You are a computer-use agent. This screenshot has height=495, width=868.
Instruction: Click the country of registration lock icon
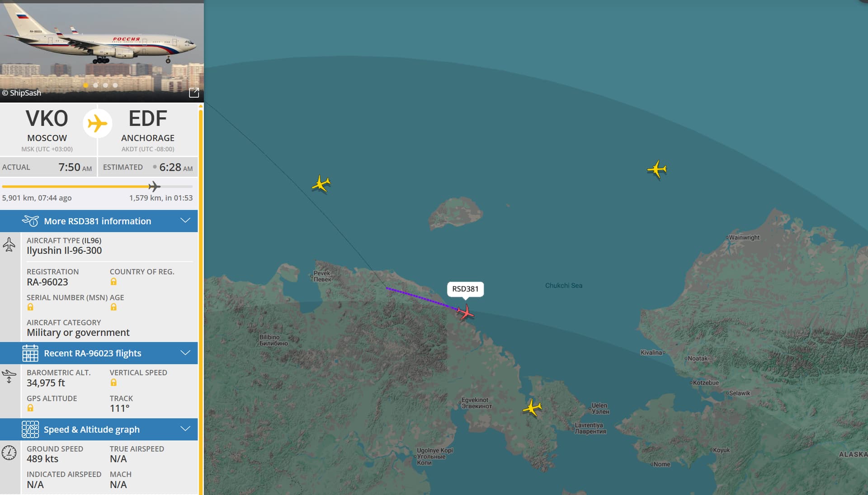(113, 282)
